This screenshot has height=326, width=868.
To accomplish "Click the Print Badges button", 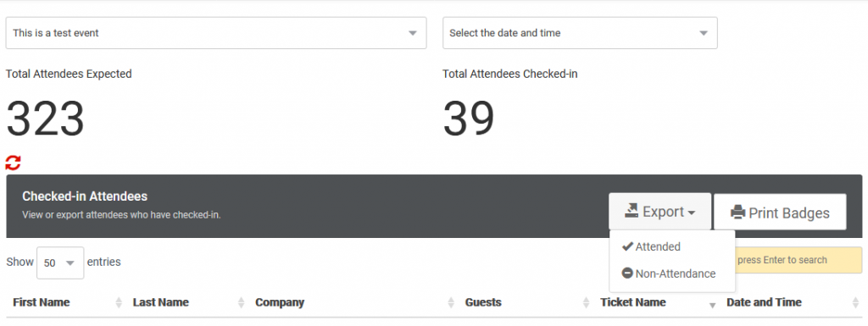I will pyautogui.click(x=780, y=212).
